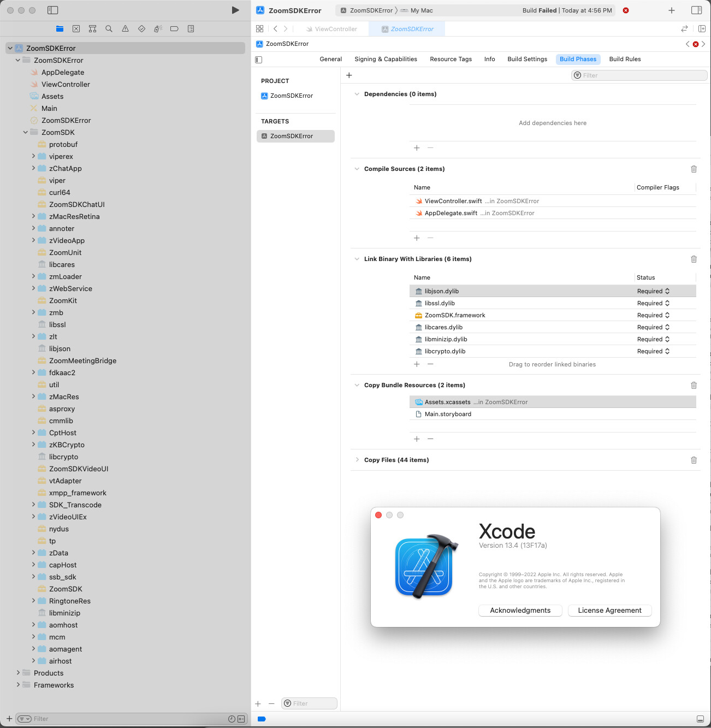Toggle source-control status filter in navigator
This screenshot has width=711, height=728.
coord(241,719)
